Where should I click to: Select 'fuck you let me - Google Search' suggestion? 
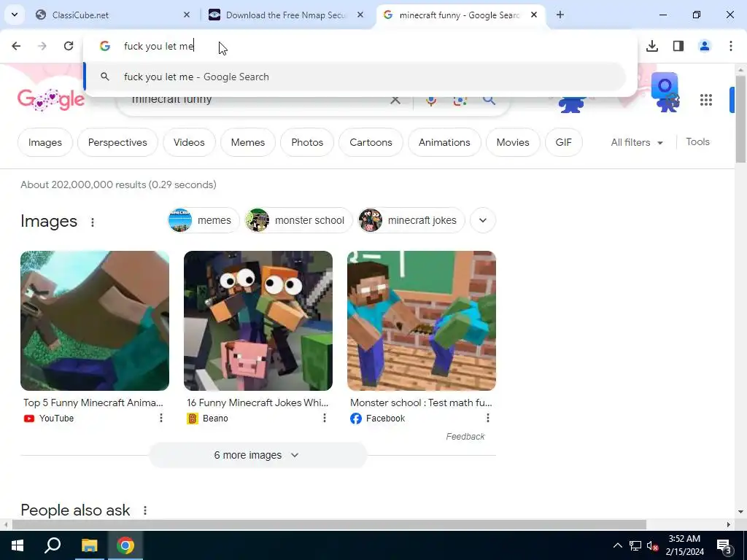coord(355,77)
